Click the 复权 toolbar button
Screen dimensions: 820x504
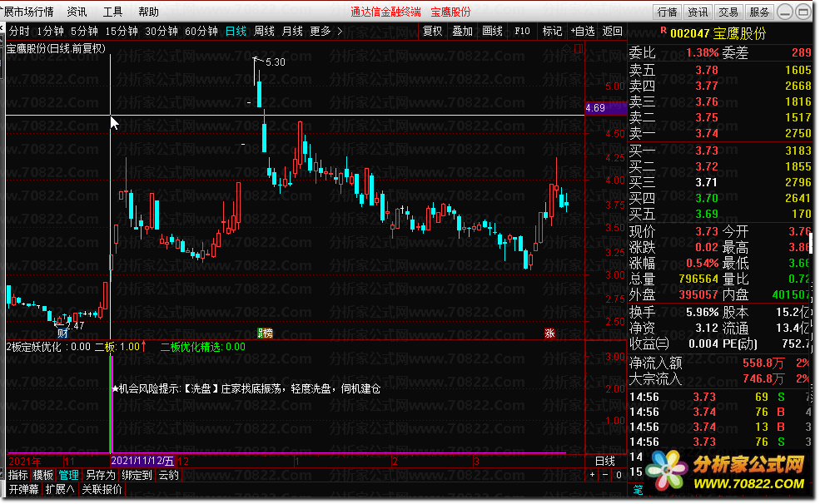point(433,32)
